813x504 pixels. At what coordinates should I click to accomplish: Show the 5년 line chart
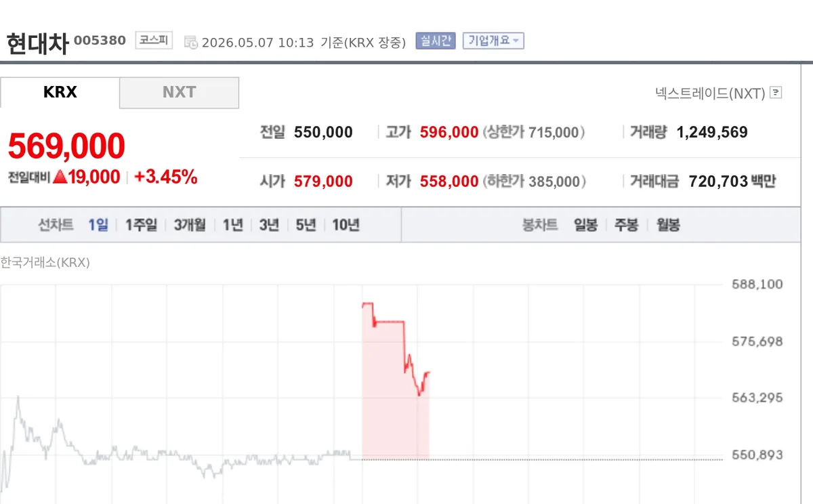point(306,225)
